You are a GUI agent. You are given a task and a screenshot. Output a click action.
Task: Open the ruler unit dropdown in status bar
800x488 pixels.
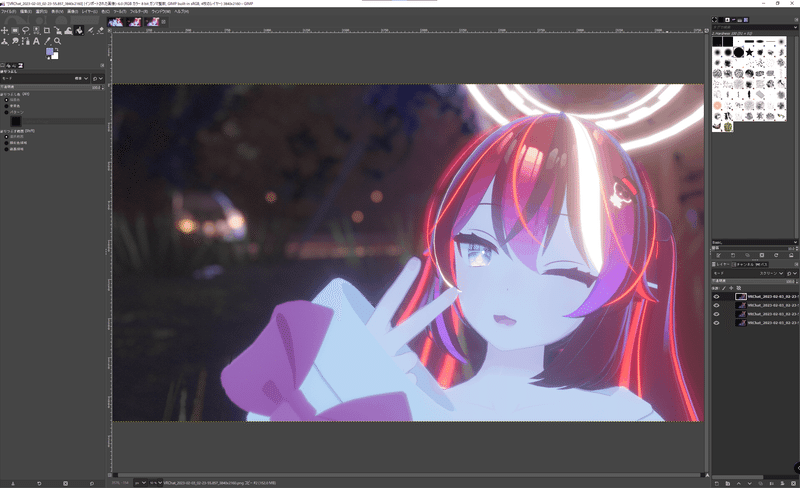(140, 482)
